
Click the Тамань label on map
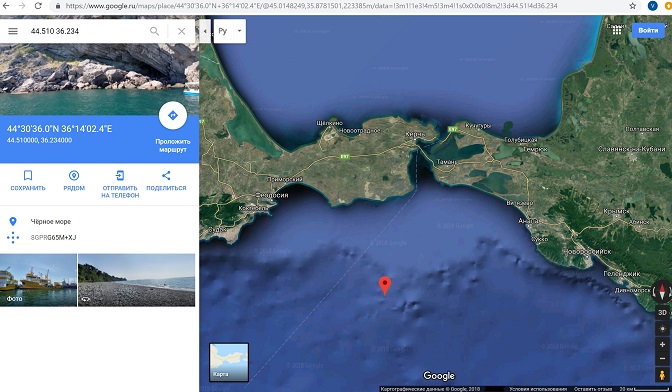tap(446, 162)
